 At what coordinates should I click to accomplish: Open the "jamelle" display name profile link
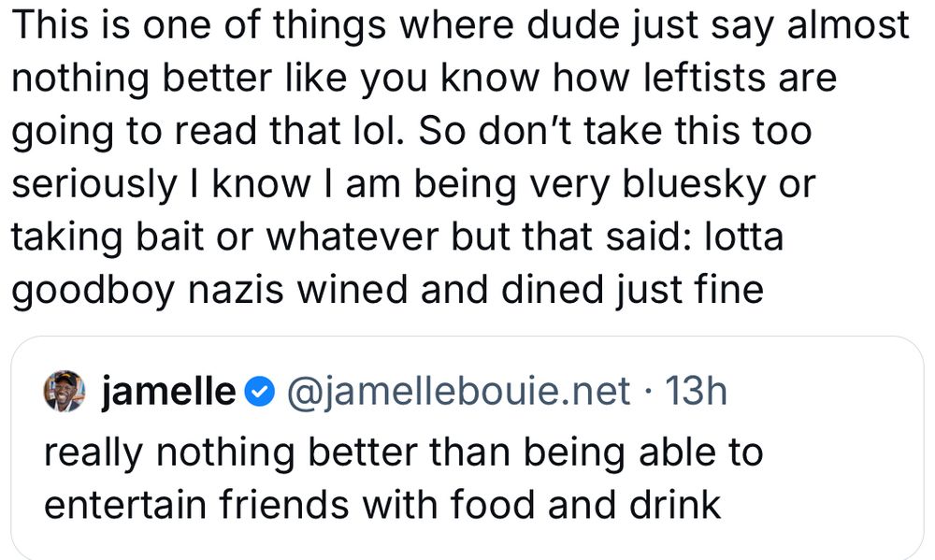[168, 392]
